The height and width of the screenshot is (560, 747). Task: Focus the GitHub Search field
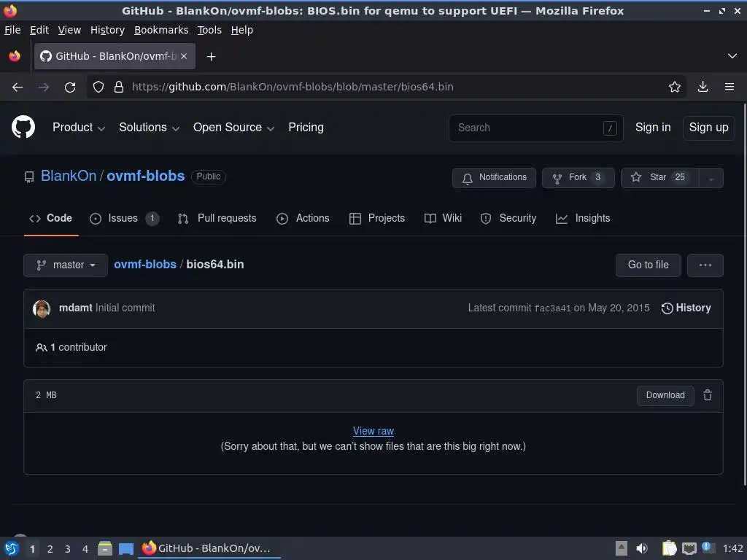(536, 128)
